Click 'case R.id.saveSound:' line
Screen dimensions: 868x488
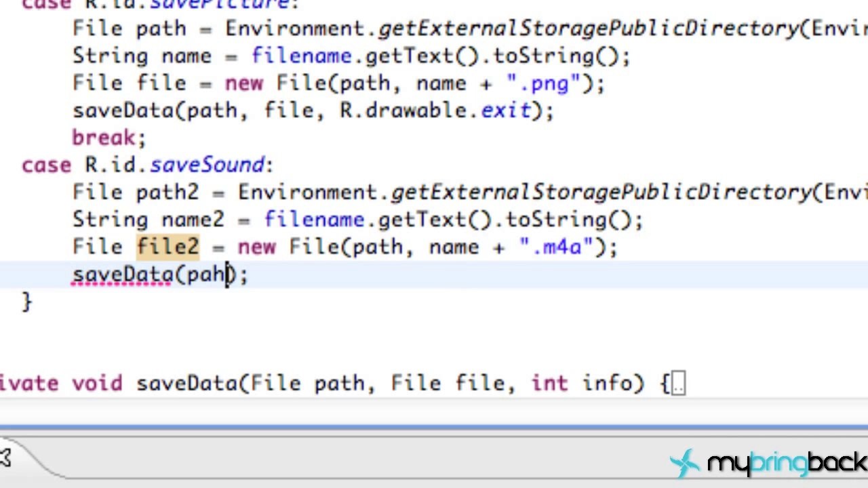click(x=147, y=165)
